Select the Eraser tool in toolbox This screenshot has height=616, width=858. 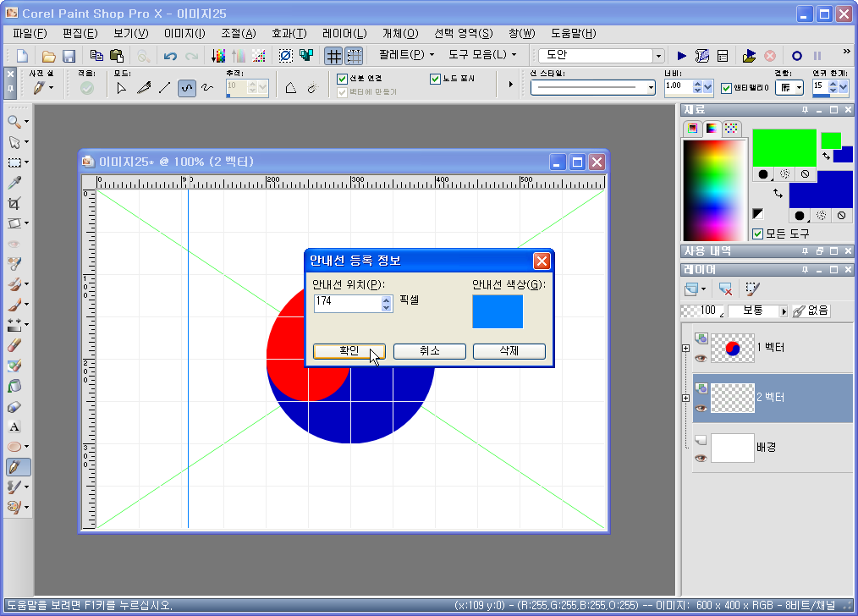[14, 344]
